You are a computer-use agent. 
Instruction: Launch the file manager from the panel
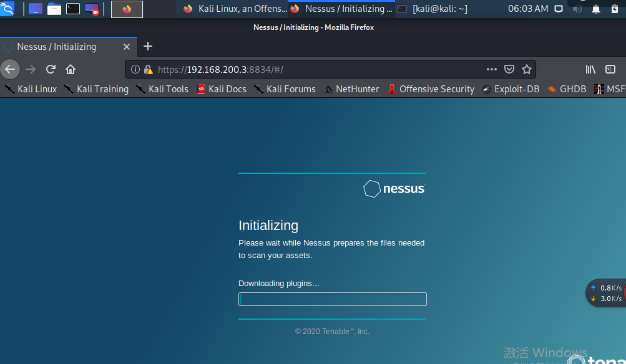pyautogui.click(x=54, y=9)
